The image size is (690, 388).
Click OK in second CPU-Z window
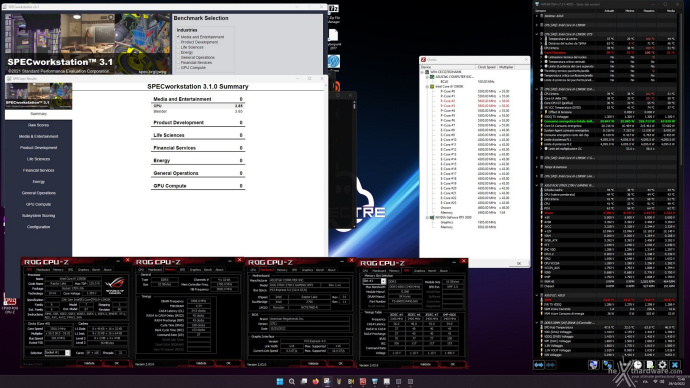[228, 363]
